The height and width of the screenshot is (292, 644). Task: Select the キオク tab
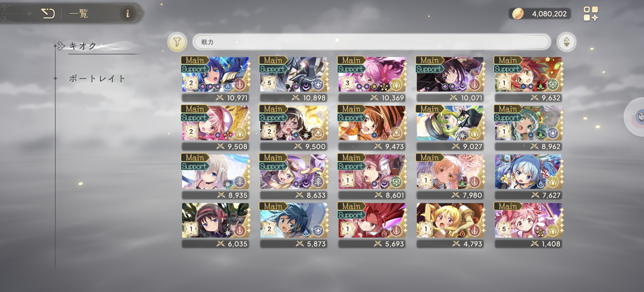coord(83,46)
